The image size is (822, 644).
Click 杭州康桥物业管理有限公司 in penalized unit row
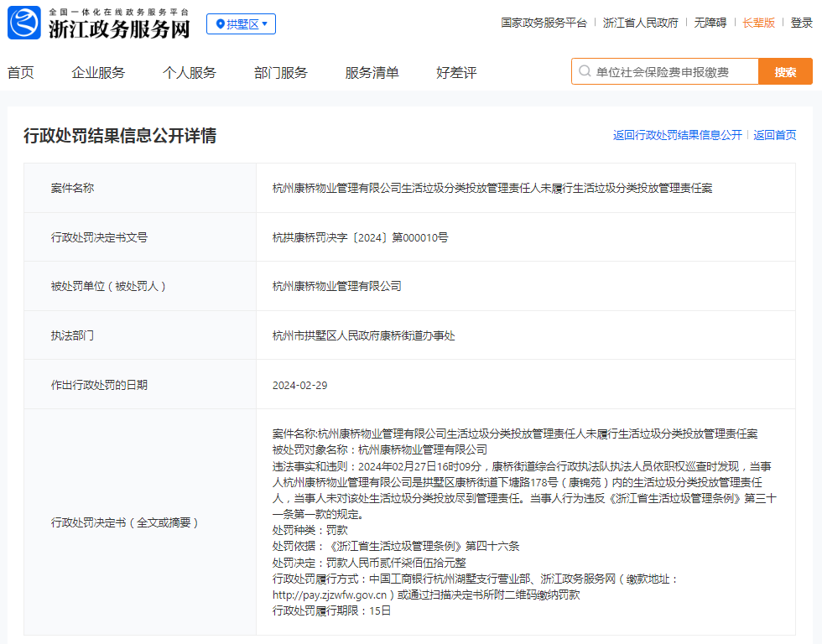[x=337, y=286]
